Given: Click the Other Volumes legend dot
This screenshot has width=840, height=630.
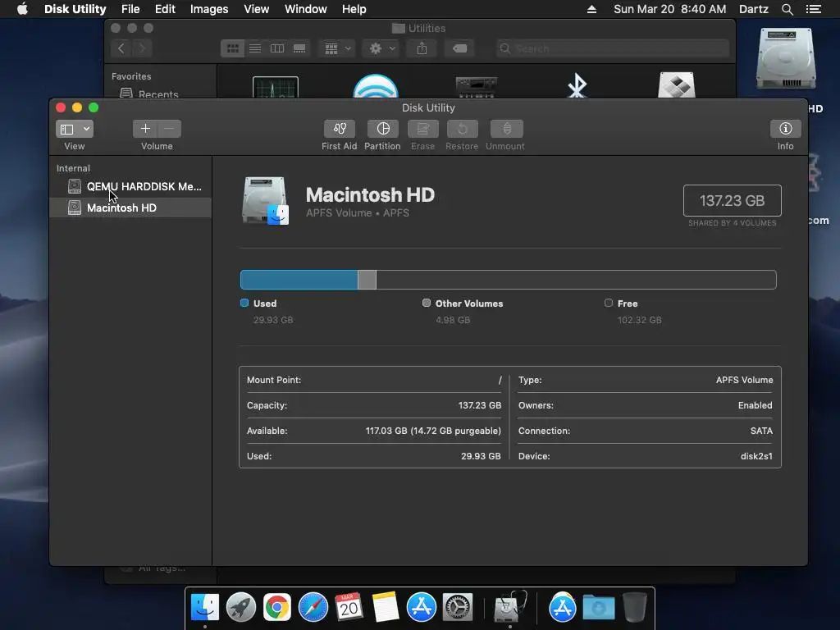Looking at the screenshot, I should click(x=427, y=303).
